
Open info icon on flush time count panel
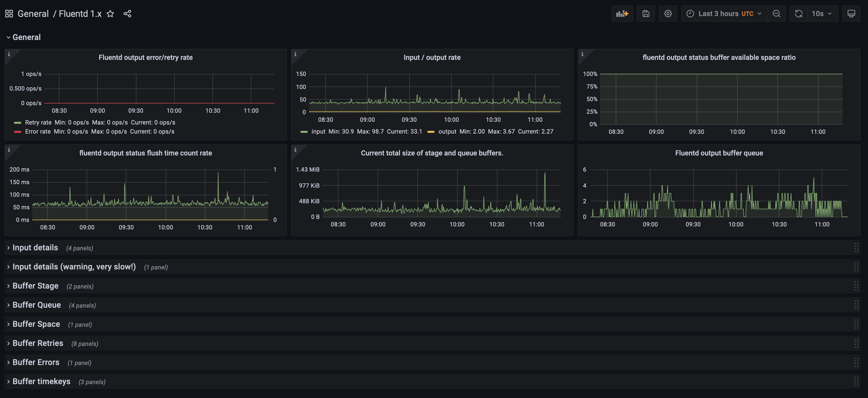pos(9,149)
